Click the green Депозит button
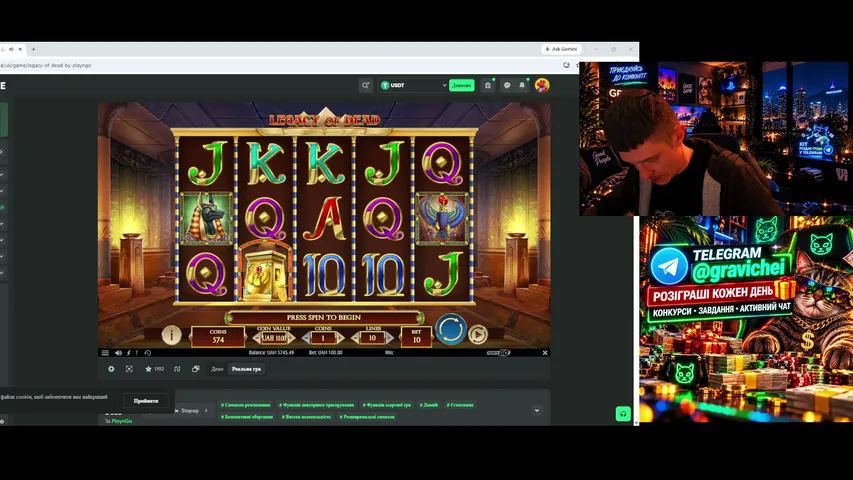The width and height of the screenshot is (853, 480). [x=461, y=85]
